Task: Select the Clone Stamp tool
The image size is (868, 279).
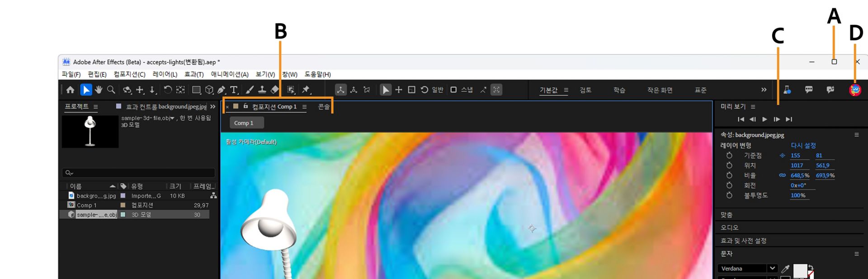Action: [262, 90]
